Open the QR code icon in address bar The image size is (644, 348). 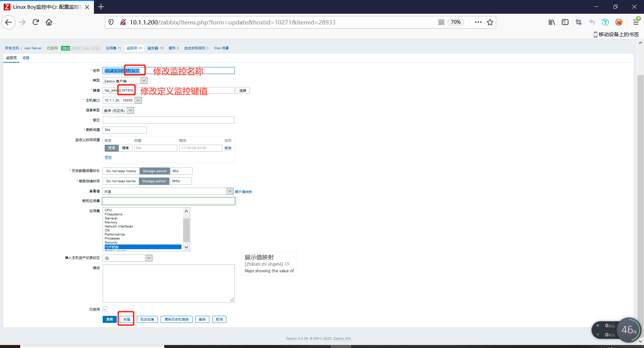coord(441,22)
